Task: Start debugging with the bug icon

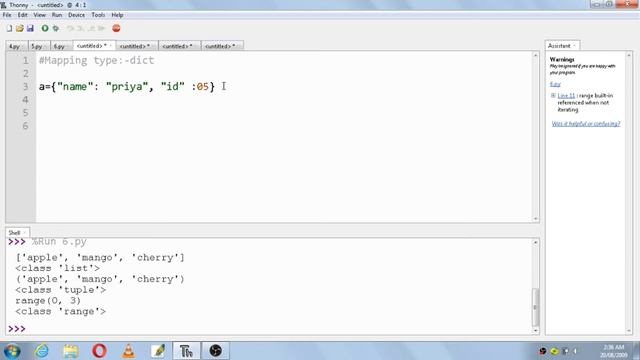Action: [56, 28]
